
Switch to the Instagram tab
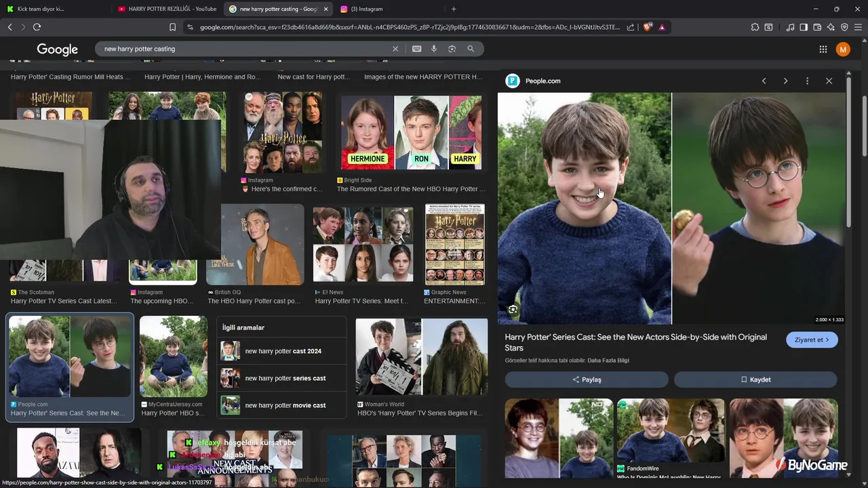point(390,9)
